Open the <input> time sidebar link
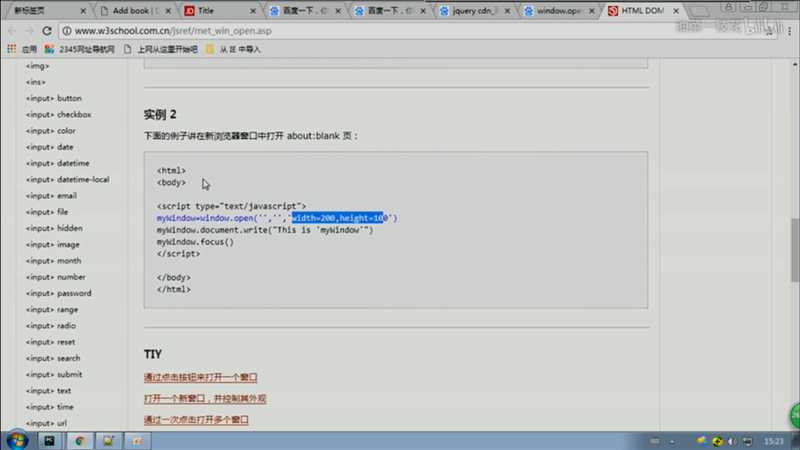Screen dimensions: 800x450 [x=49, y=407]
